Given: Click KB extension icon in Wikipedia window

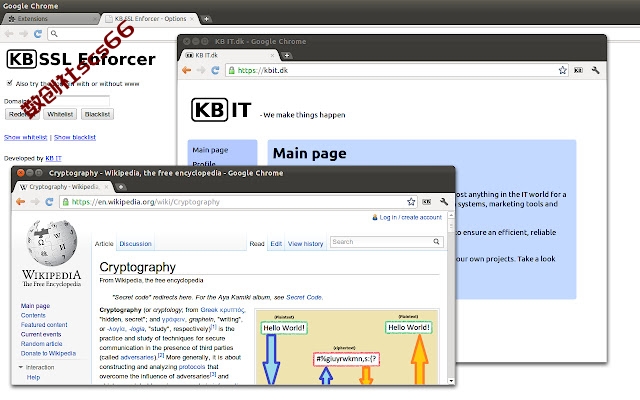Looking at the screenshot, I should [427, 202].
